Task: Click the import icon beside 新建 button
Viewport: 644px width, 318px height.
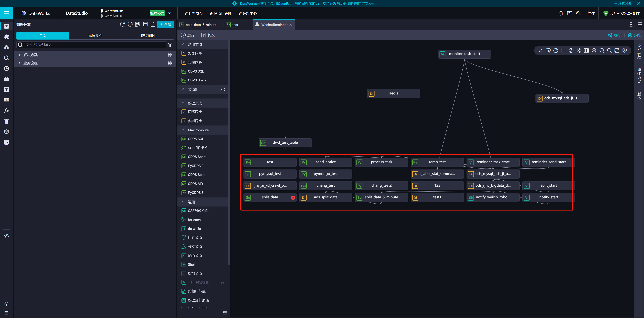Action: tap(153, 24)
